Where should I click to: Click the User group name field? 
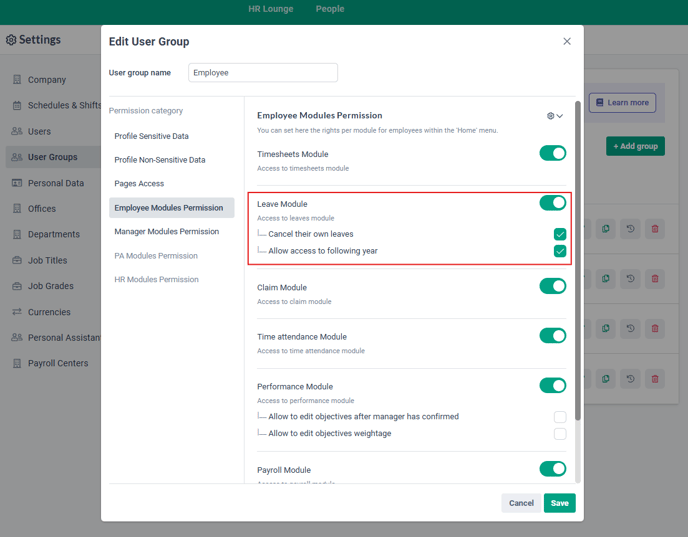[263, 72]
